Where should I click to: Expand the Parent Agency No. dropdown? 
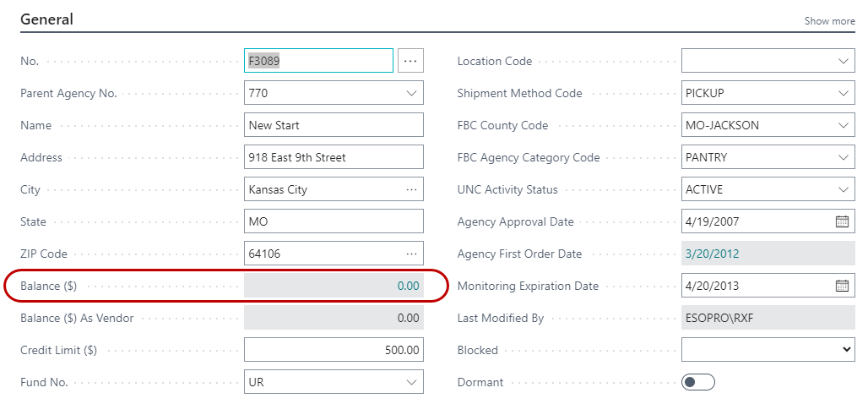tap(411, 93)
